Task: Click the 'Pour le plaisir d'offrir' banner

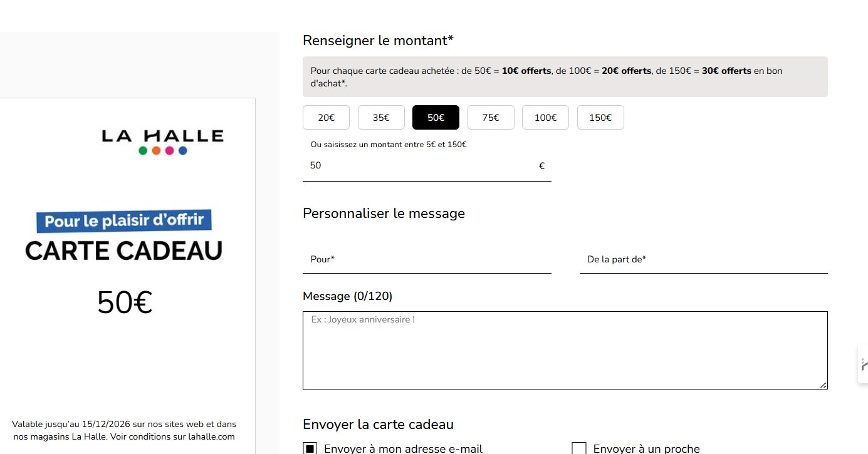Action: click(123, 220)
